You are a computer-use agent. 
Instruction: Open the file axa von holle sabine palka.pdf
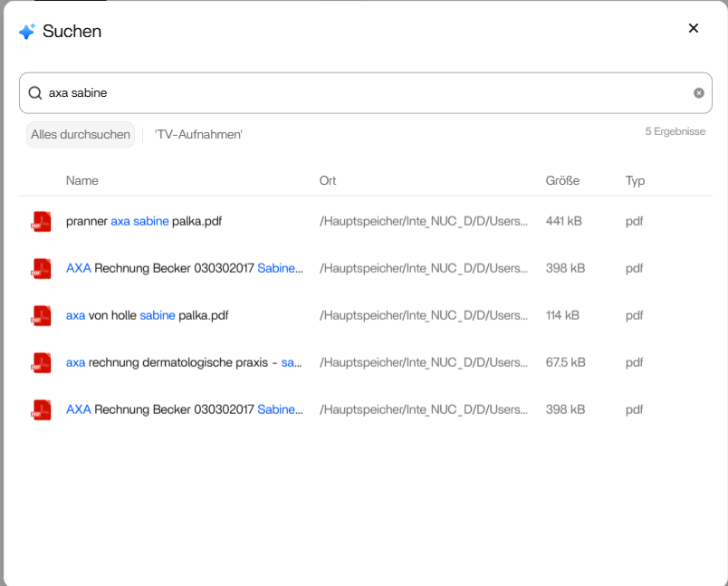147,315
